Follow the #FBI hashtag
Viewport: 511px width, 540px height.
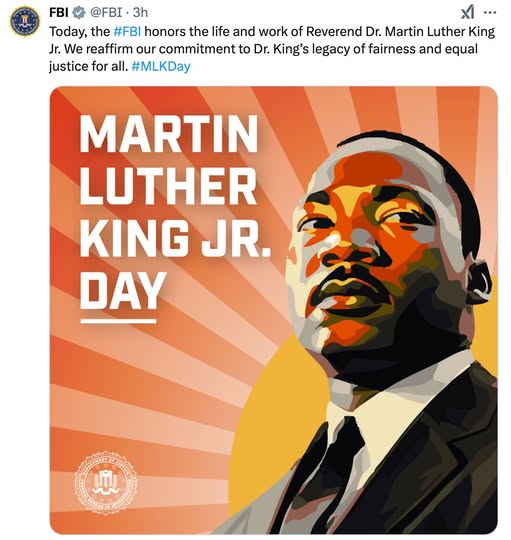tap(127, 32)
